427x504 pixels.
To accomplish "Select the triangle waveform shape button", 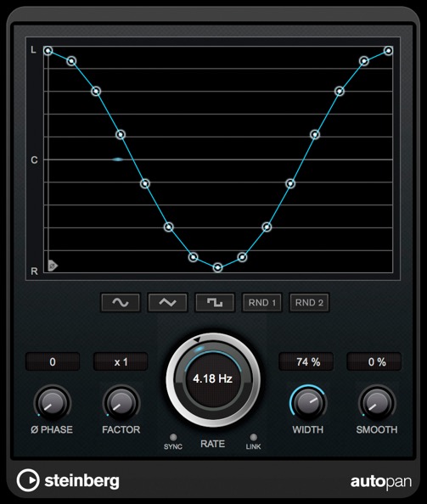I will (x=167, y=302).
